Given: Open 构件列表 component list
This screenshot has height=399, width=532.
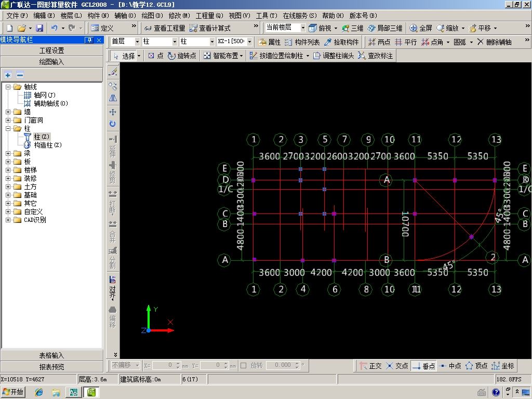Looking at the screenshot, I should [x=302, y=42].
